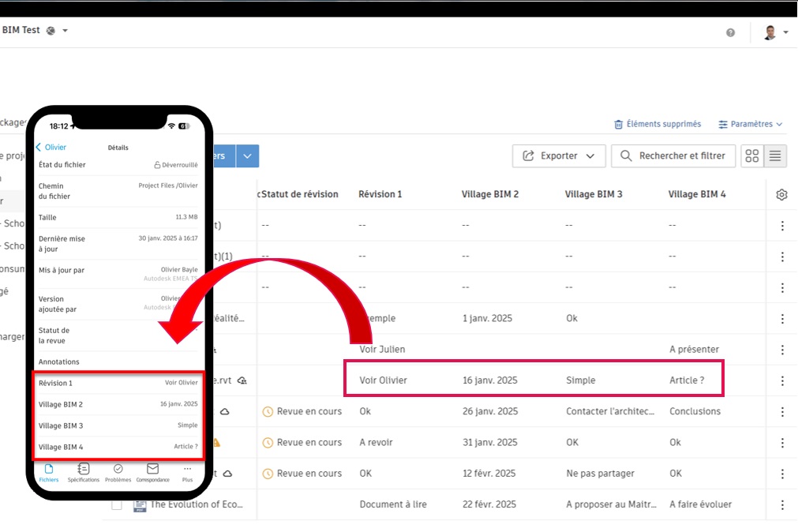Click the help question mark icon

tap(730, 32)
